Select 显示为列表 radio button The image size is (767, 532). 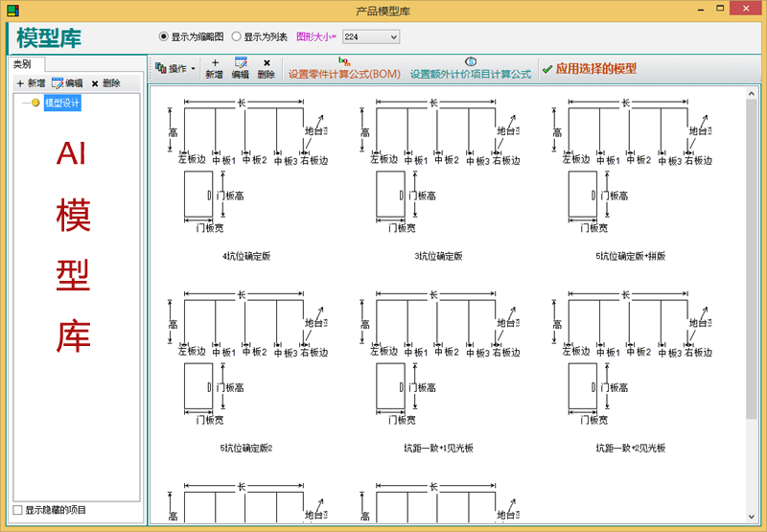tap(236, 36)
